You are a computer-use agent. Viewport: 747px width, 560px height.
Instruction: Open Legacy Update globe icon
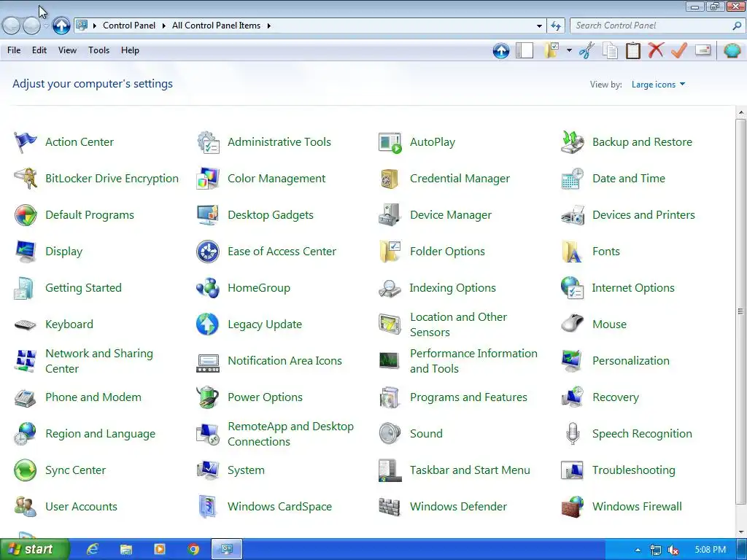coord(208,324)
